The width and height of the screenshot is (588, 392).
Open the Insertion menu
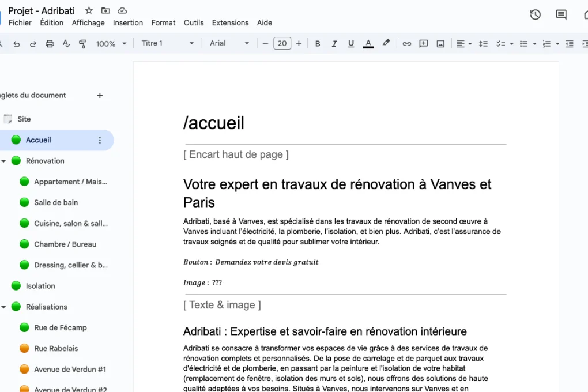[x=128, y=22]
